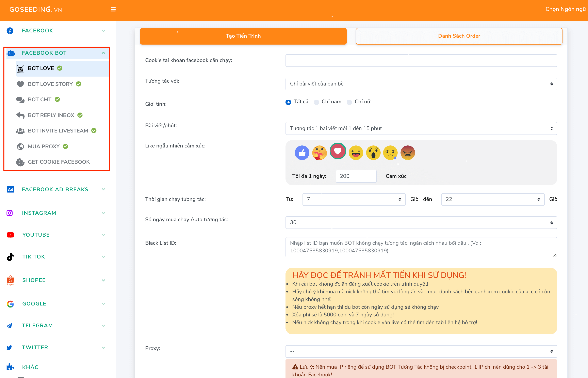Click the Khác puzzle piece icon

pos(10,367)
